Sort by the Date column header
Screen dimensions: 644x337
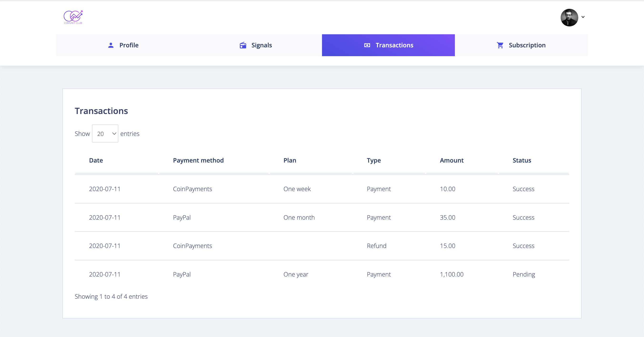click(x=96, y=160)
